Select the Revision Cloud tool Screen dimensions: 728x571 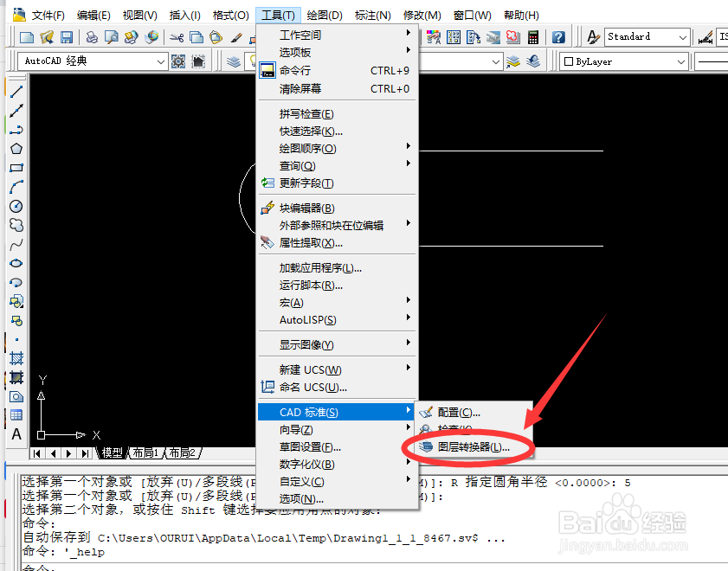pyautogui.click(x=16, y=225)
